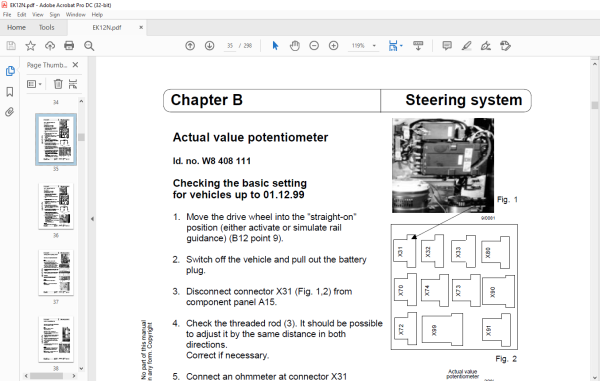Activate the Hand pan tool
This screenshot has width=600, height=381.
click(294, 46)
